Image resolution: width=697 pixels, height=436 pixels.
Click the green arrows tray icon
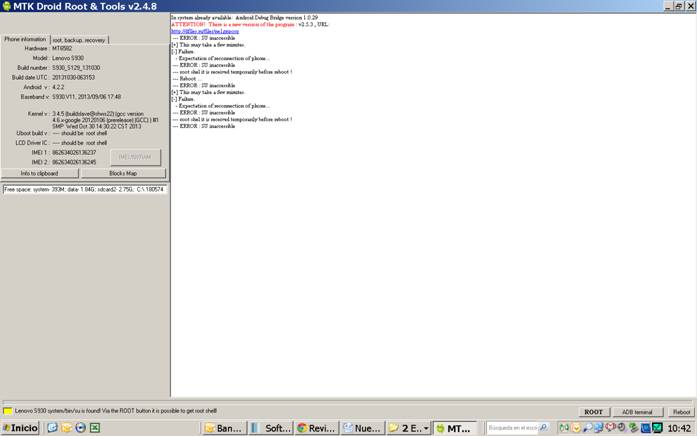(564, 428)
